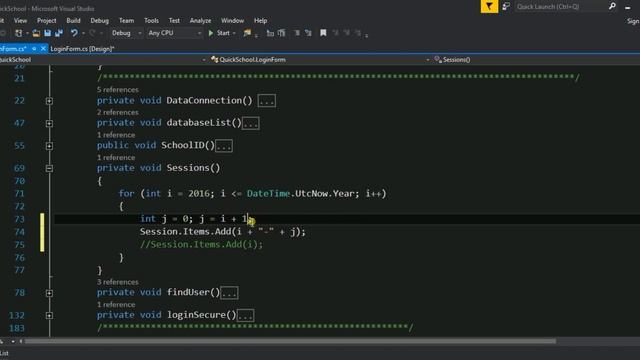
Task: Open the Analyze menu
Action: (x=200, y=20)
